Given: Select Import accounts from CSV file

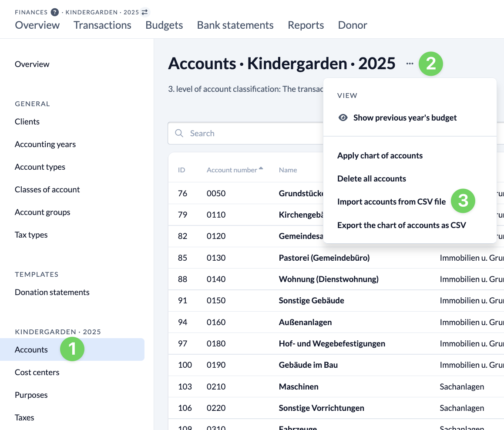Looking at the screenshot, I should click(391, 202).
